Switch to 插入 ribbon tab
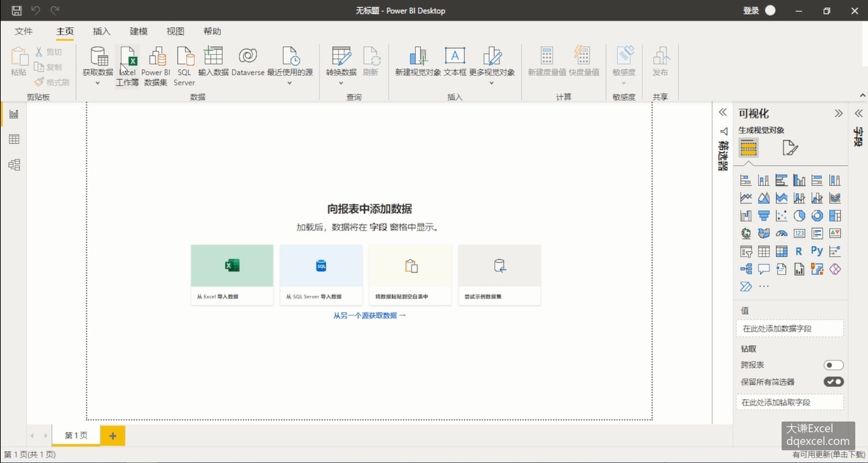 (102, 31)
